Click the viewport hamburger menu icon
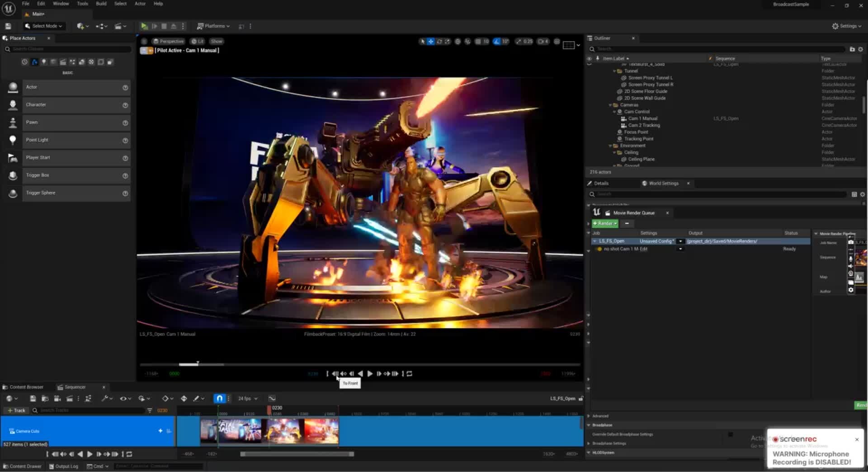Viewport: 868px width, 472px height. 144,41
